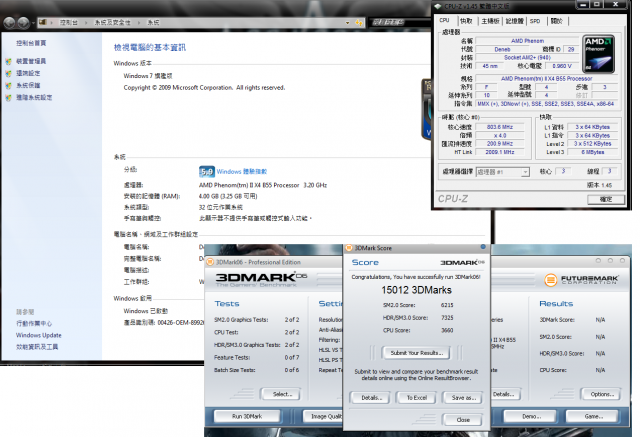This screenshot has height=437, width=640.
Task: Click the folder icon in address bar
Action: 42,22
